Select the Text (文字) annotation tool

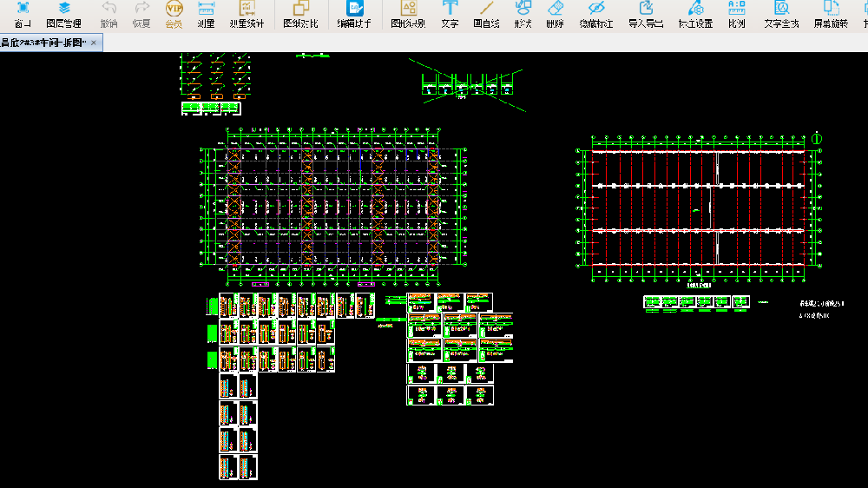(450, 14)
